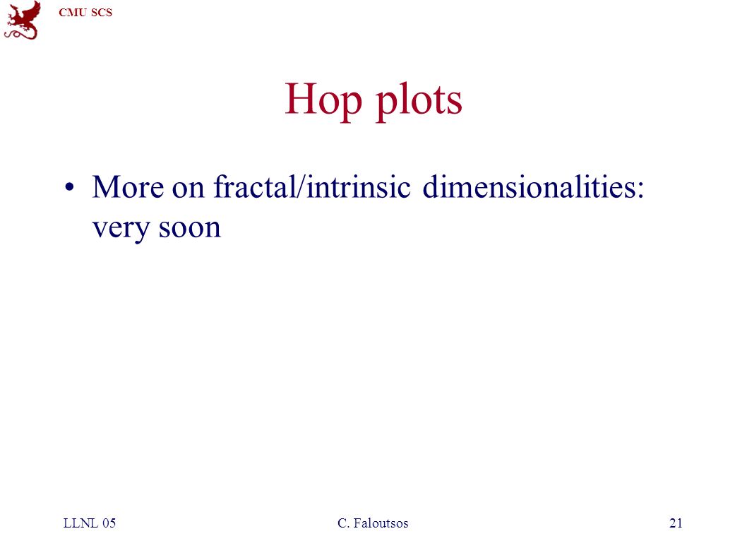
Task: Click the 'LLNL 05' footer text
Action: pos(90,523)
